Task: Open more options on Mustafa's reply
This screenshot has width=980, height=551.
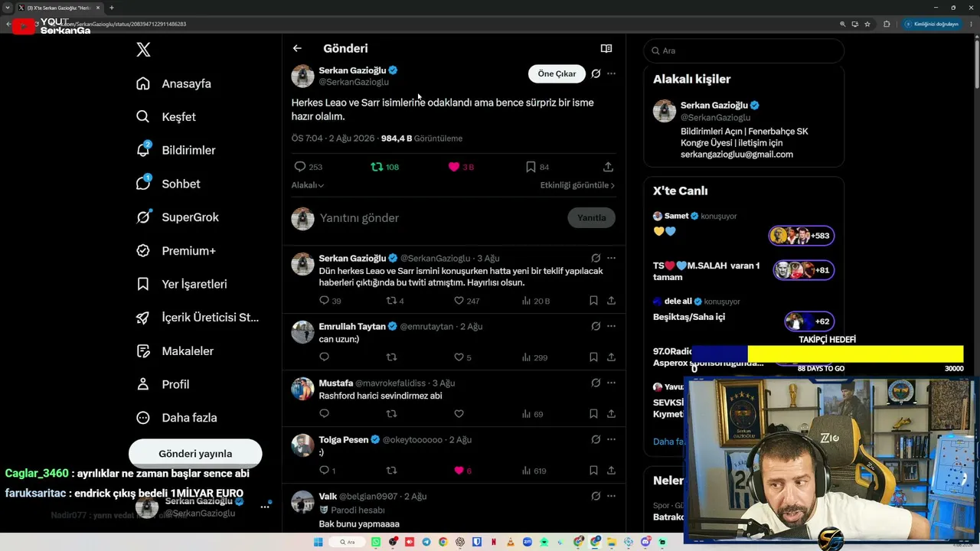Action: pos(611,383)
